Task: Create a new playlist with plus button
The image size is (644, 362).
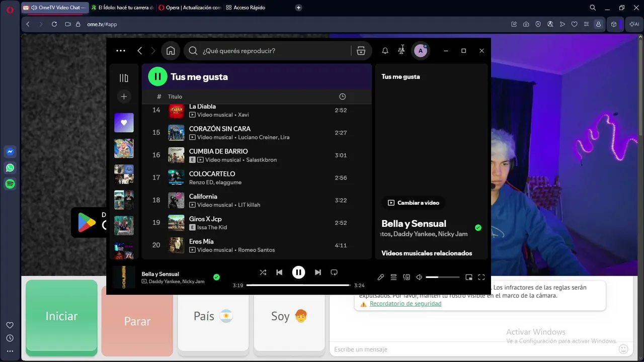Action: tap(124, 97)
